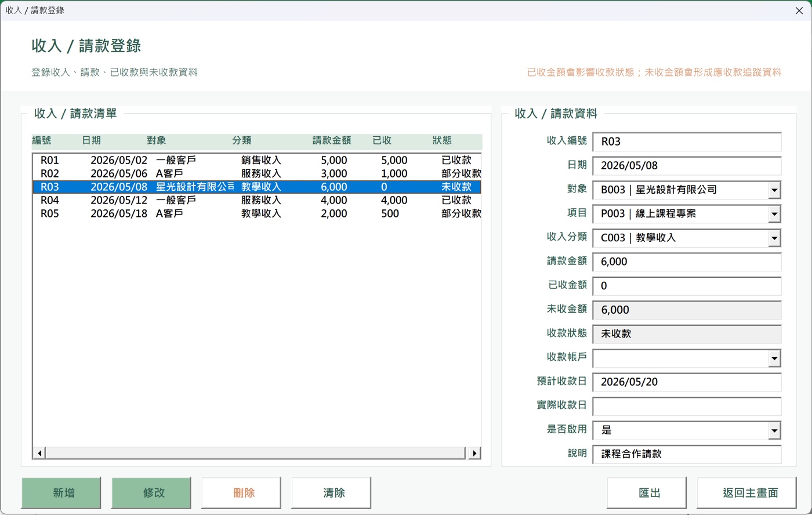This screenshot has height=515, width=812.
Task: Click the 1,000 received amount in R02
Action: pos(394,173)
